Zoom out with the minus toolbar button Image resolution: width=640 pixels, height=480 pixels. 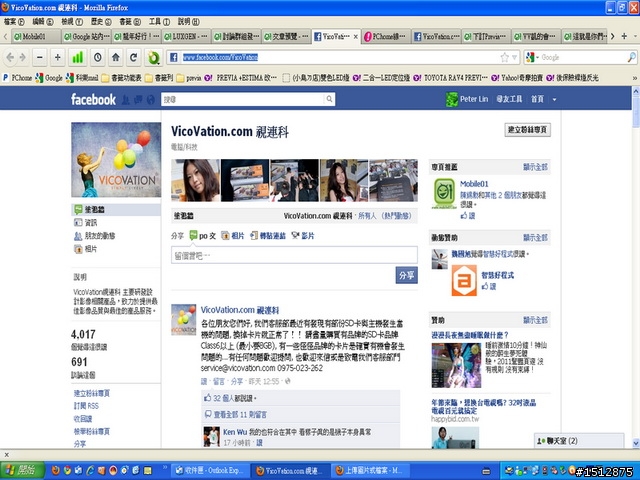[40, 58]
